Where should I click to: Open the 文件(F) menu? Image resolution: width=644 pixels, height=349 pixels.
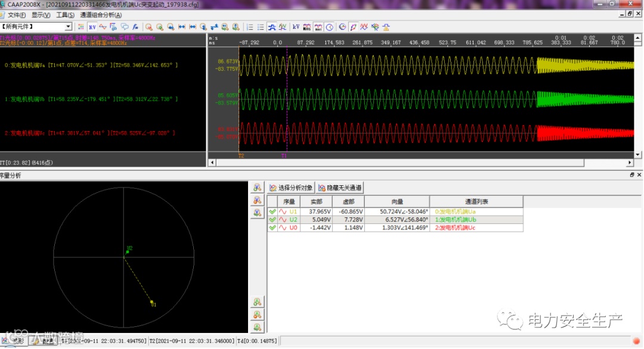point(16,15)
